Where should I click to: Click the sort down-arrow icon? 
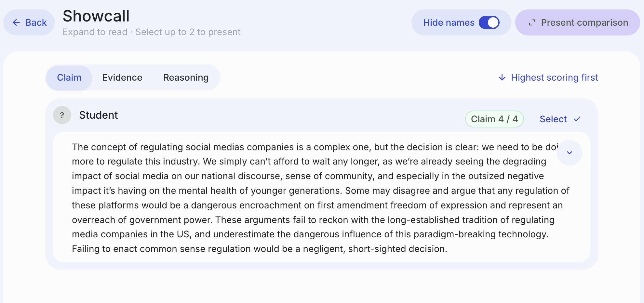click(502, 77)
